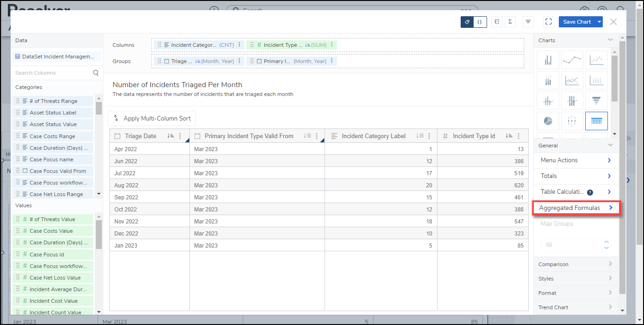Expand the Comparison section
The image size is (644, 325).
[575, 264]
